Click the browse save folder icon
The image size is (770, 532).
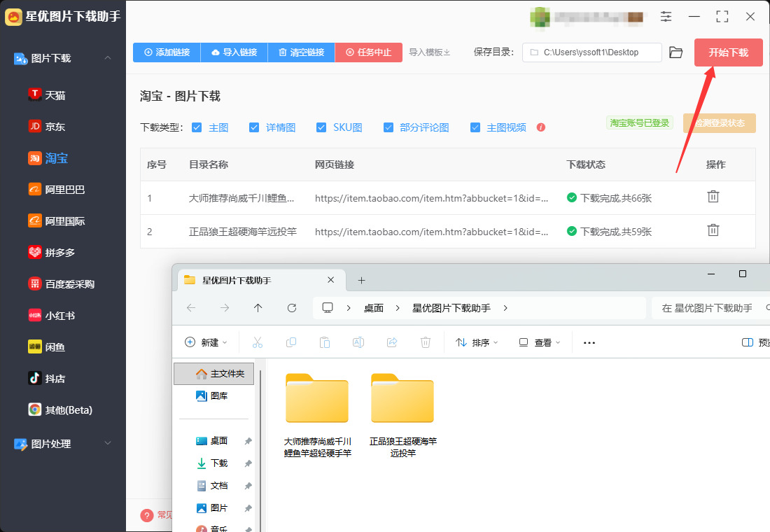(x=676, y=52)
